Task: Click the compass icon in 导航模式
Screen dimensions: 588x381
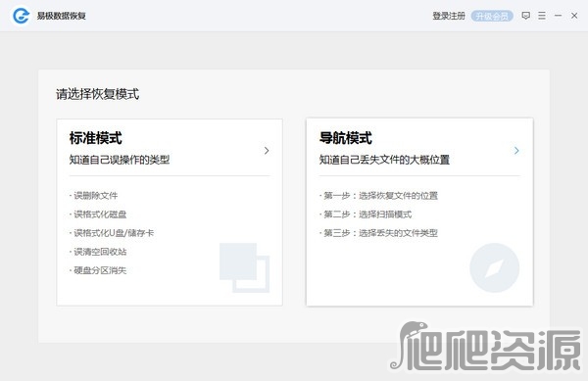Action: [494, 267]
